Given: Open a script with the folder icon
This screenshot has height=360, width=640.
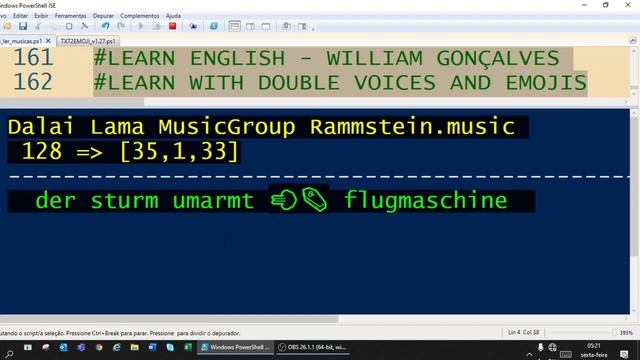Looking at the screenshot, I should click(7, 27).
